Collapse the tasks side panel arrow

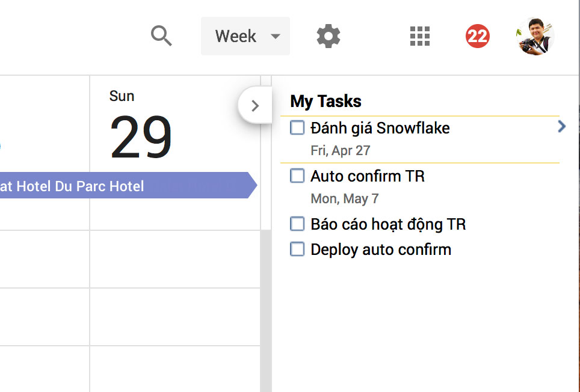point(255,106)
